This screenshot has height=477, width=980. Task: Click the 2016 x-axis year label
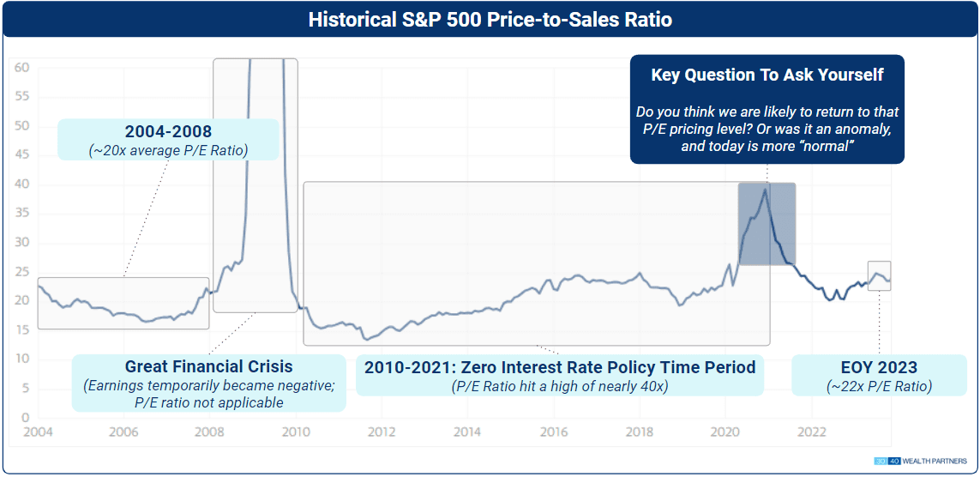click(553, 432)
